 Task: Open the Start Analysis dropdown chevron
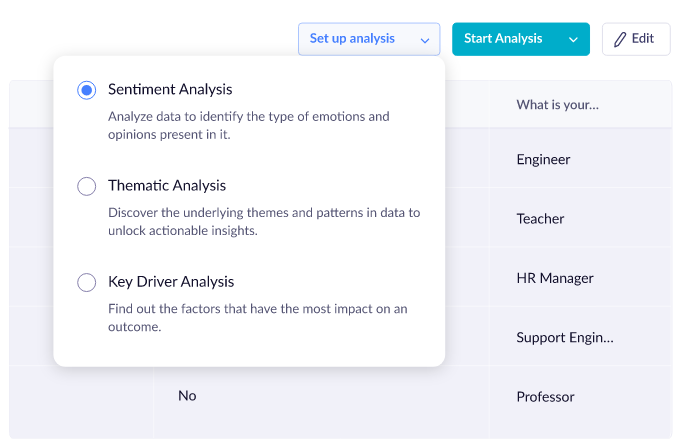pos(573,40)
